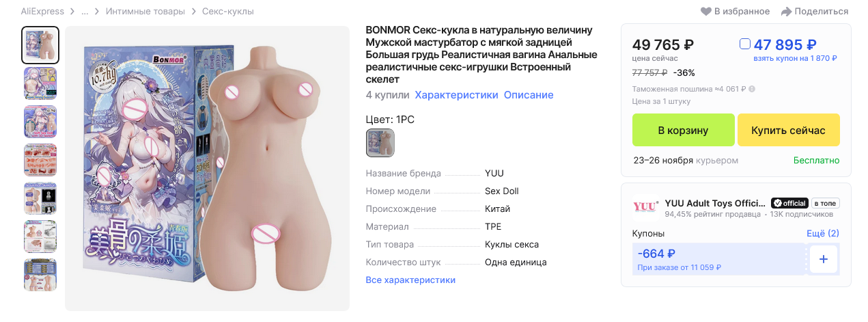Go to AliExpress breadcrumb home
868x322 pixels.
pyautogui.click(x=42, y=12)
